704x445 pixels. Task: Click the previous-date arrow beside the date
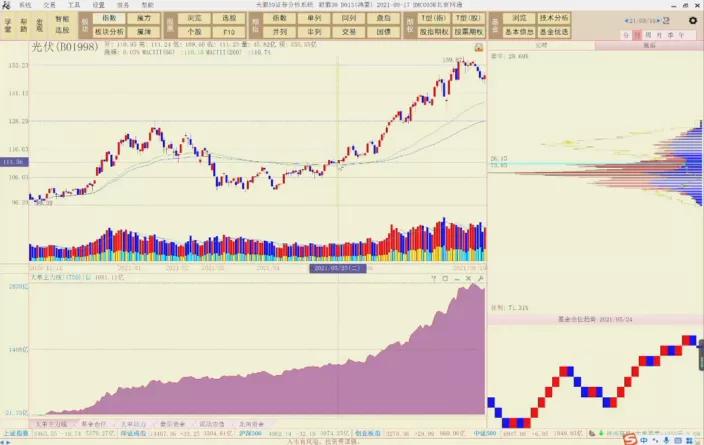pos(626,21)
